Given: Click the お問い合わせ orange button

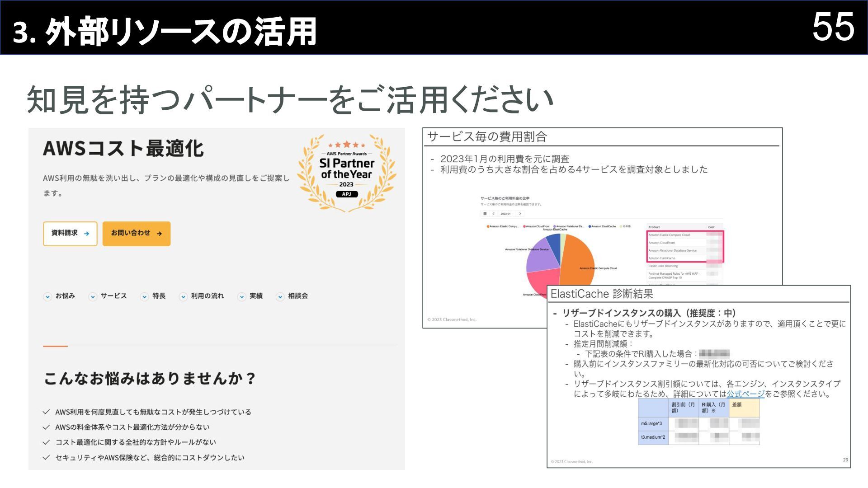Looking at the screenshot, I should [x=137, y=234].
